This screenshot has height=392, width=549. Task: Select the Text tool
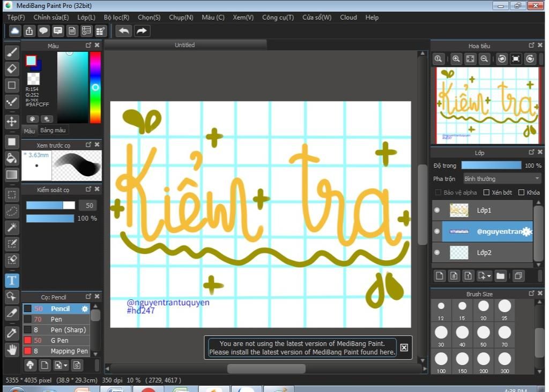pyautogui.click(x=12, y=281)
